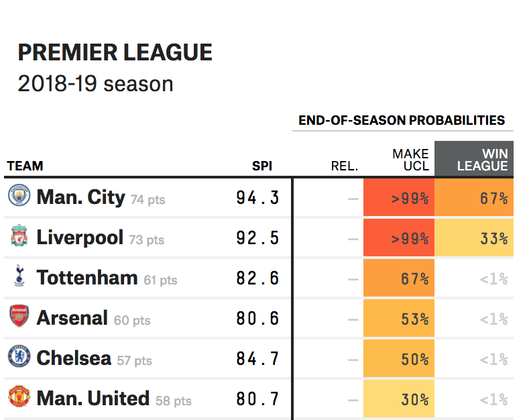Viewport: 527px width, 420px height.
Task: Click Arsenal's 53% make UCL cell
Action: [399, 319]
